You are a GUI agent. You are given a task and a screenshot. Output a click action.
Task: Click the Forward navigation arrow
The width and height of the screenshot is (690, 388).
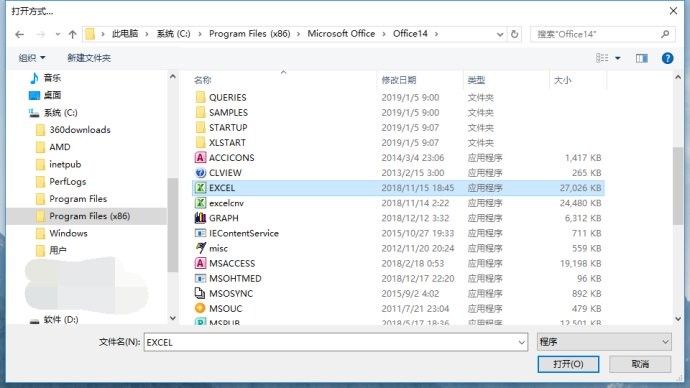(40, 34)
